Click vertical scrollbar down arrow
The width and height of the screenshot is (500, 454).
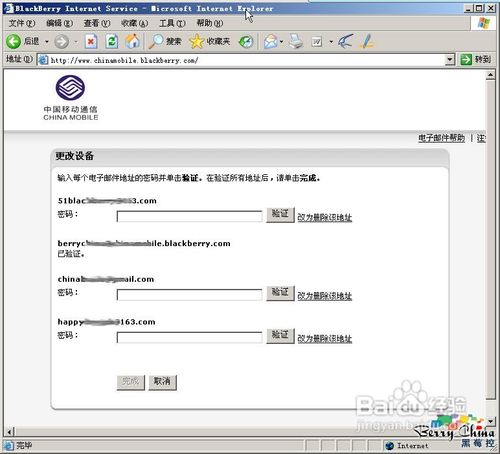click(x=490, y=421)
